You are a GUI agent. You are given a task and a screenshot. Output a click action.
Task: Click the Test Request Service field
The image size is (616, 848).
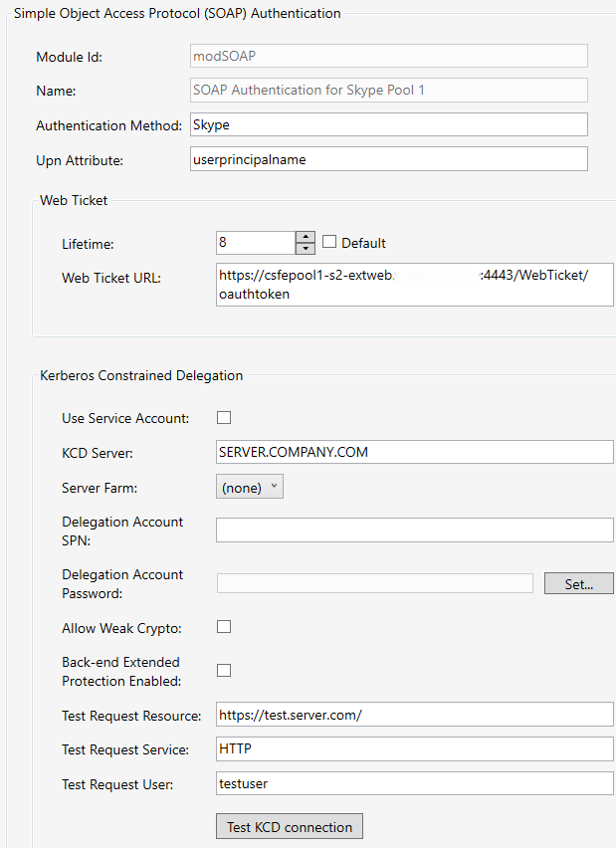(414, 749)
